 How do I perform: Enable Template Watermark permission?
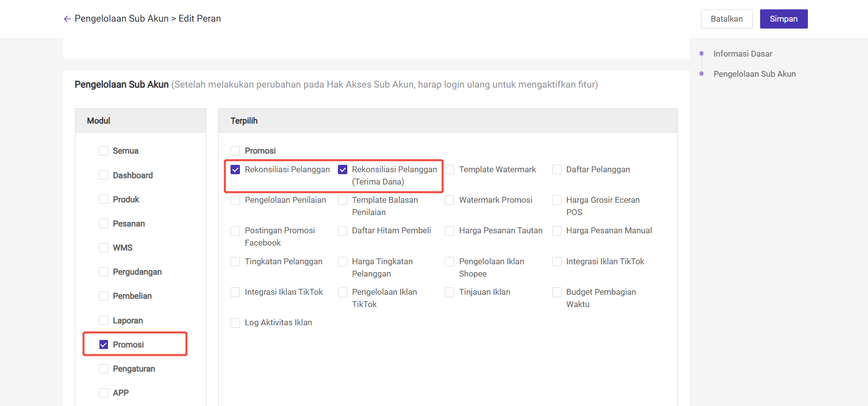450,170
